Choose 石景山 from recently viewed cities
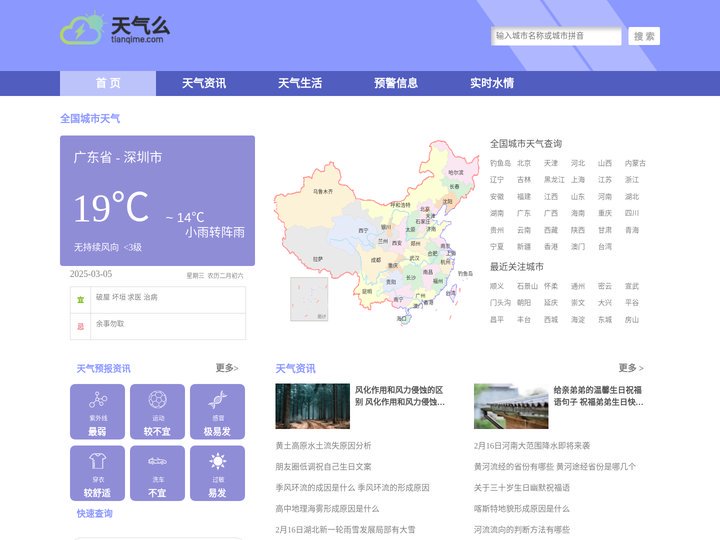Image resolution: width=720 pixels, height=540 pixels. 527,286
